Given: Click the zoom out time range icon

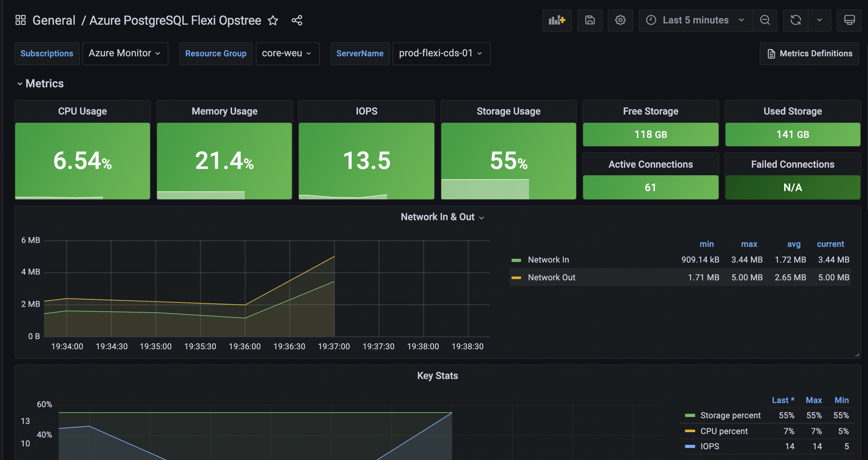Looking at the screenshot, I should 765,20.
